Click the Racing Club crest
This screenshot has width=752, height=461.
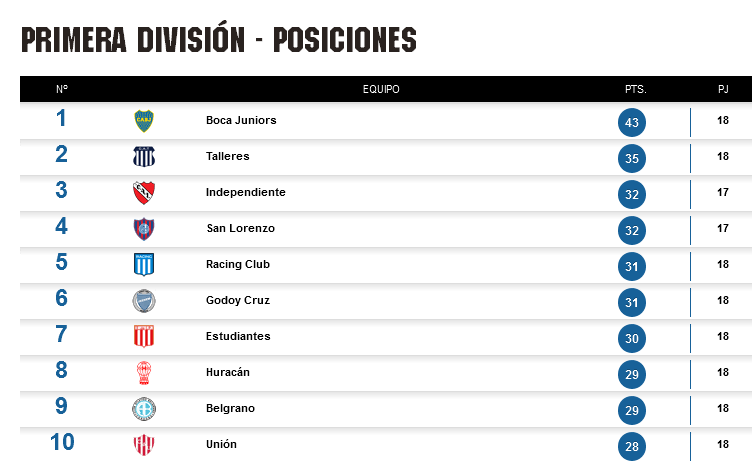click(144, 265)
